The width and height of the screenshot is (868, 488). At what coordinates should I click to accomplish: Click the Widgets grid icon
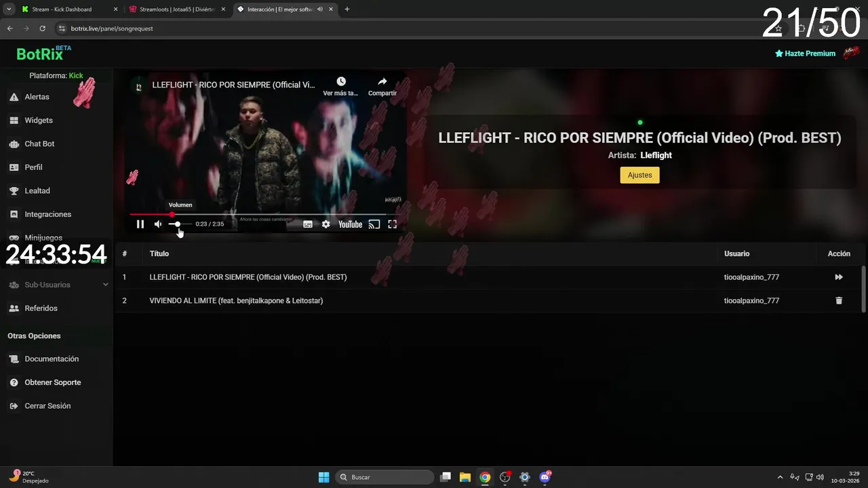click(14, 120)
